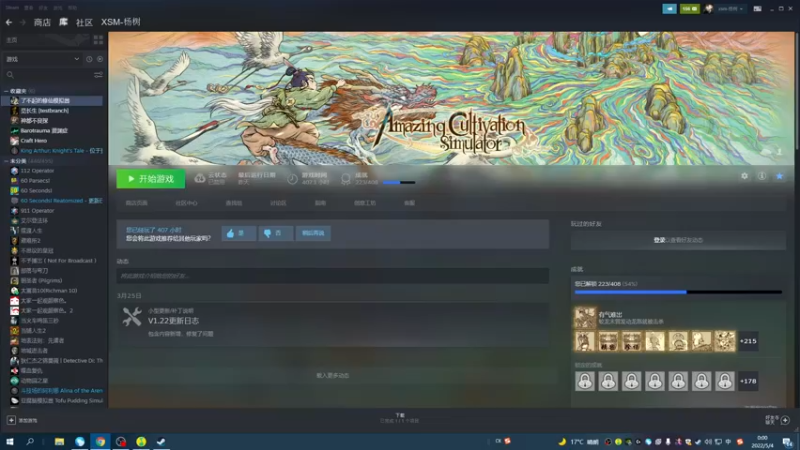Open the XSM profile tab

pos(120,22)
